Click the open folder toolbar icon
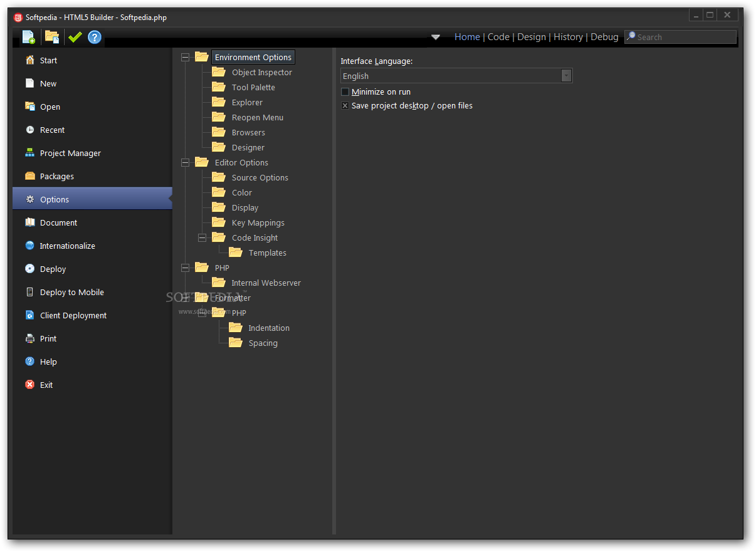756x552 pixels. (52, 37)
